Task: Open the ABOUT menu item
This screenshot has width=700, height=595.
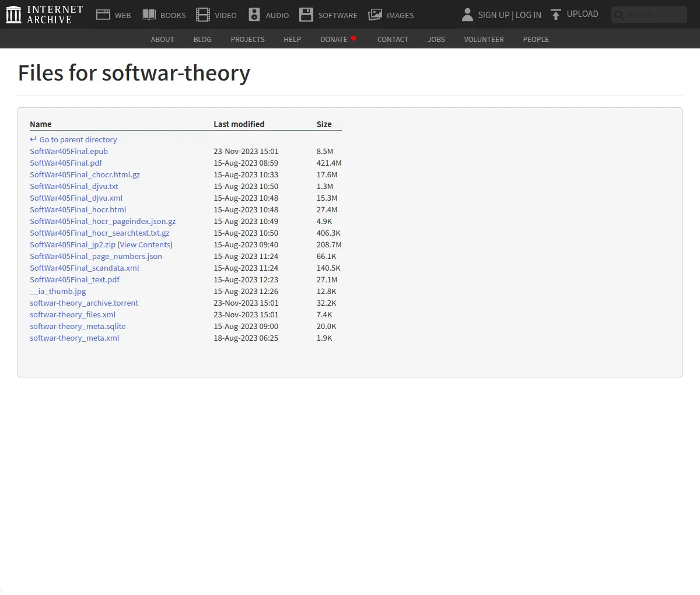Action: (x=162, y=39)
